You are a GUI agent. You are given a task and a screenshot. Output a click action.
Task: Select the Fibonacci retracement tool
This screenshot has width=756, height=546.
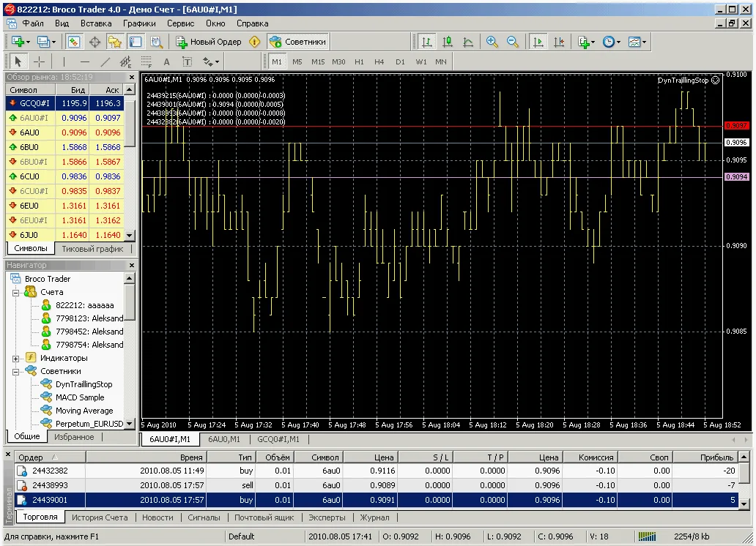click(145, 61)
